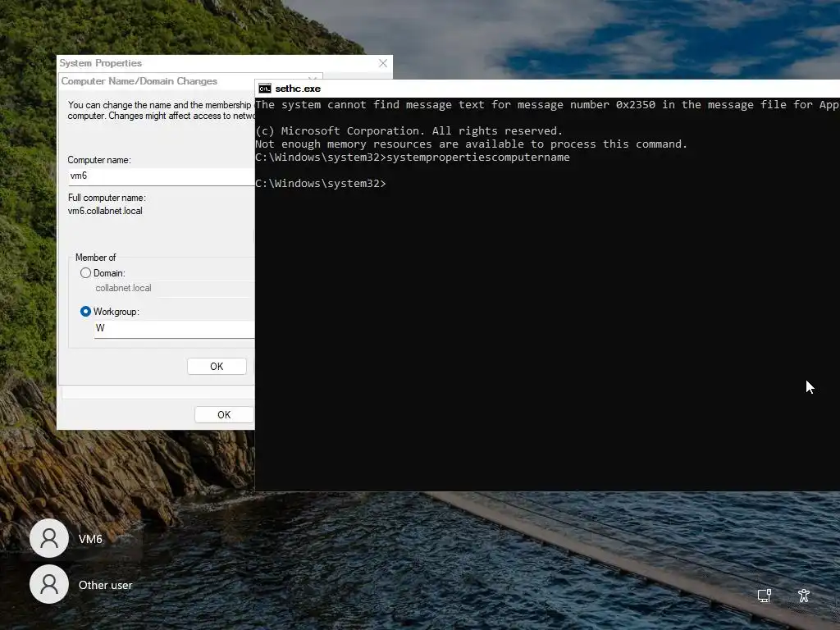Click 'Not enough memory resources' console line
This screenshot has width=840, height=630.
471,144
